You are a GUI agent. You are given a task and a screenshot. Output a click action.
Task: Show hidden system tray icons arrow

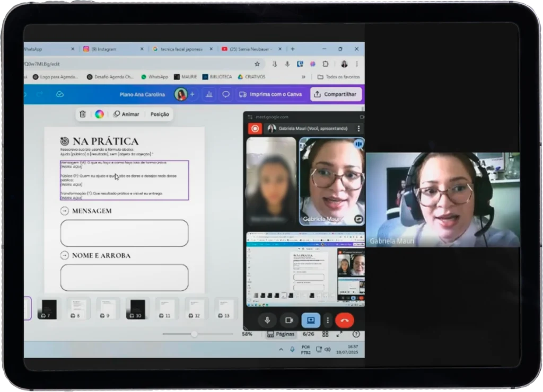(281, 350)
